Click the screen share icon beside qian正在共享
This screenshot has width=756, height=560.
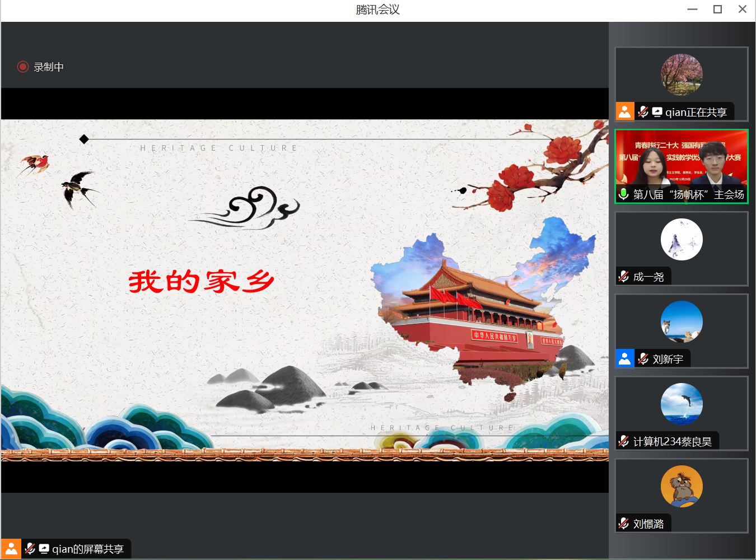click(656, 111)
